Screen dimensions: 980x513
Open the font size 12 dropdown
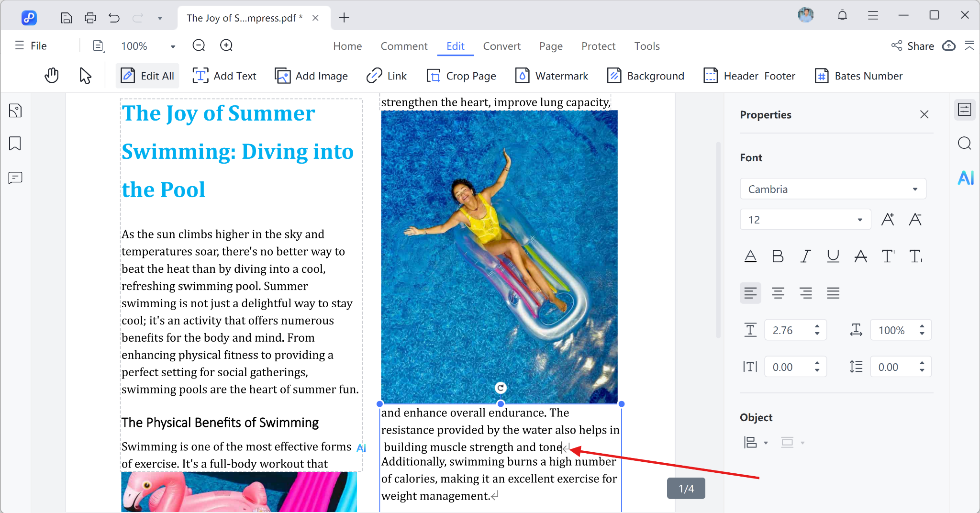click(859, 220)
